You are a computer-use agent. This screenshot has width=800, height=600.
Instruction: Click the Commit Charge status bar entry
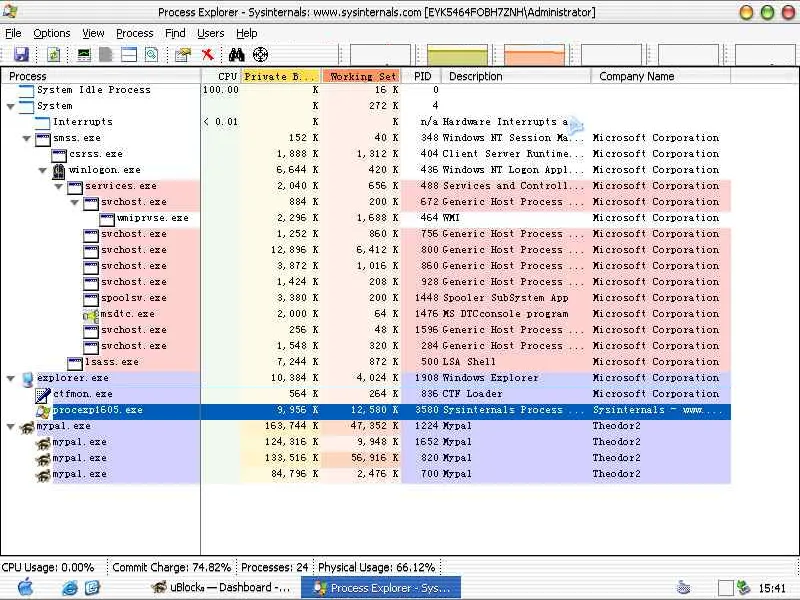(171, 567)
